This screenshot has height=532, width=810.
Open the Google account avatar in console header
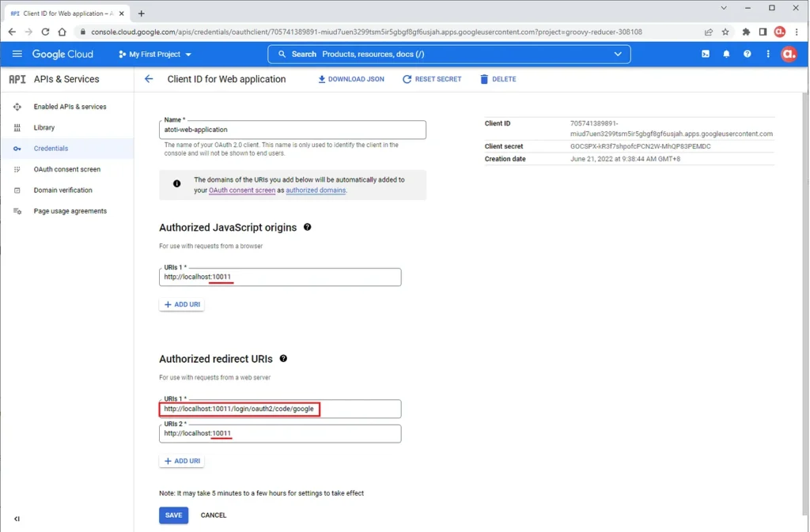click(789, 55)
